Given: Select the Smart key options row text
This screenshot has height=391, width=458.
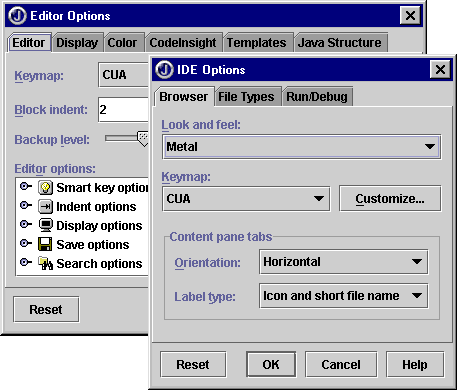Looking at the screenshot, I should (x=102, y=188).
